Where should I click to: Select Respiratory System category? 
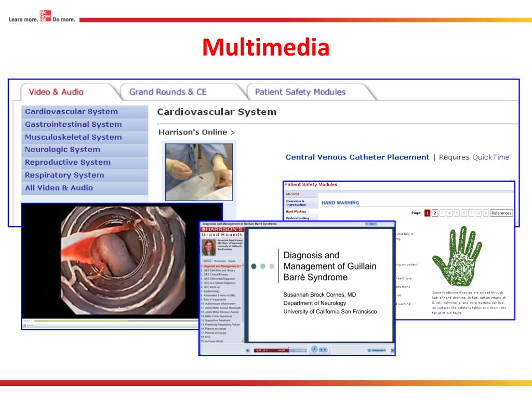(85, 175)
